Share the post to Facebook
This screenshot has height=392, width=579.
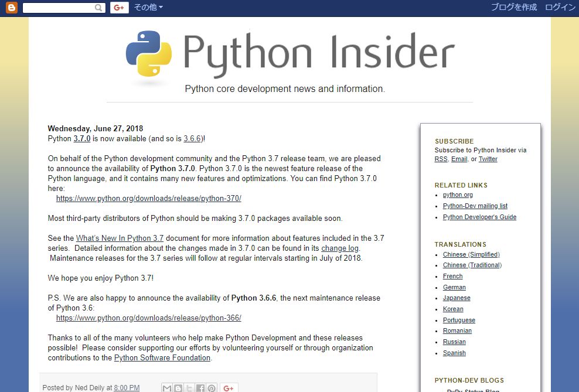[x=199, y=387]
